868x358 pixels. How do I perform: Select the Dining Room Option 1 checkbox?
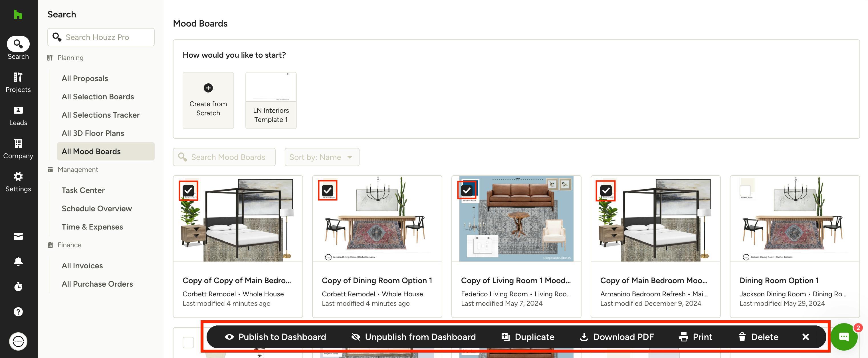pos(745,191)
